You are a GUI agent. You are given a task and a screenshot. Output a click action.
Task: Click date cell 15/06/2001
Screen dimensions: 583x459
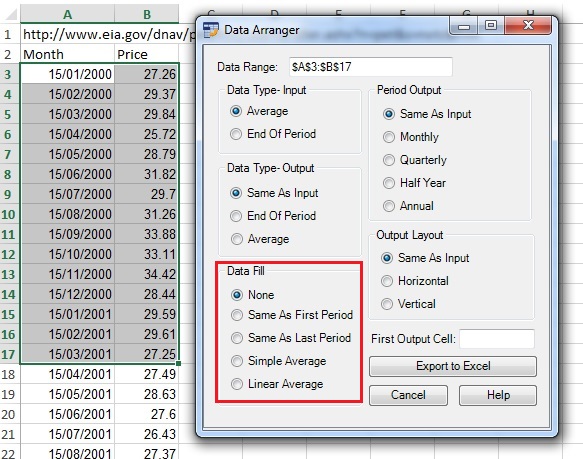pyautogui.click(x=67, y=414)
